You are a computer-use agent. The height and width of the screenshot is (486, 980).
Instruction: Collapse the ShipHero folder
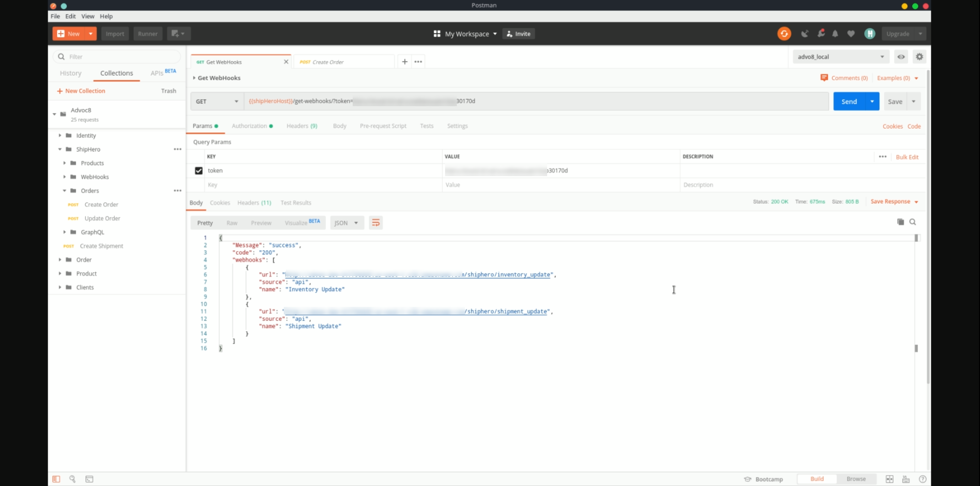(x=60, y=149)
